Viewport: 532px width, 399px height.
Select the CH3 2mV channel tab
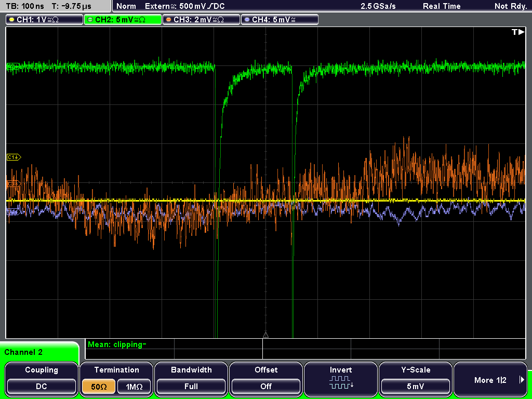point(201,20)
